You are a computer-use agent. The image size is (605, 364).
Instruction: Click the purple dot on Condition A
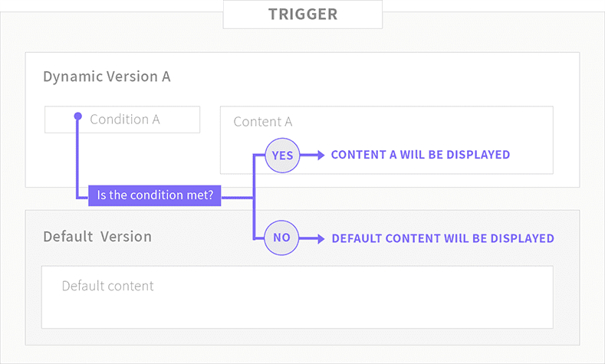(77, 116)
